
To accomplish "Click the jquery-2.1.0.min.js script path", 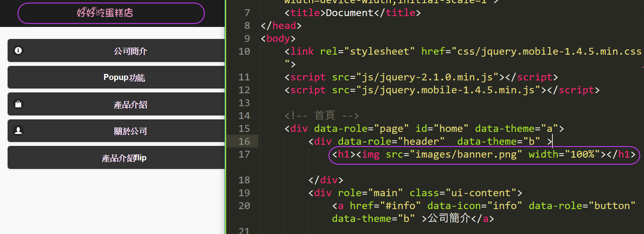I will pyautogui.click(x=427, y=77).
